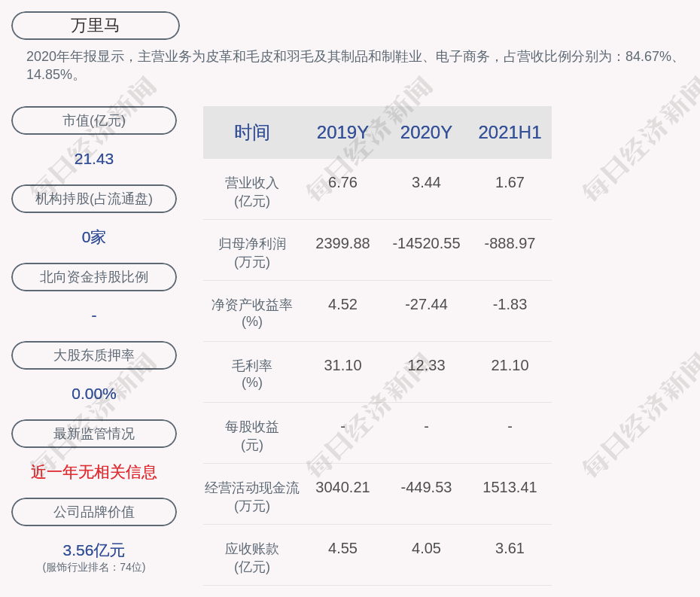700x597 pixels.
Task: Click gross margin value 12.33
Action: point(426,365)
